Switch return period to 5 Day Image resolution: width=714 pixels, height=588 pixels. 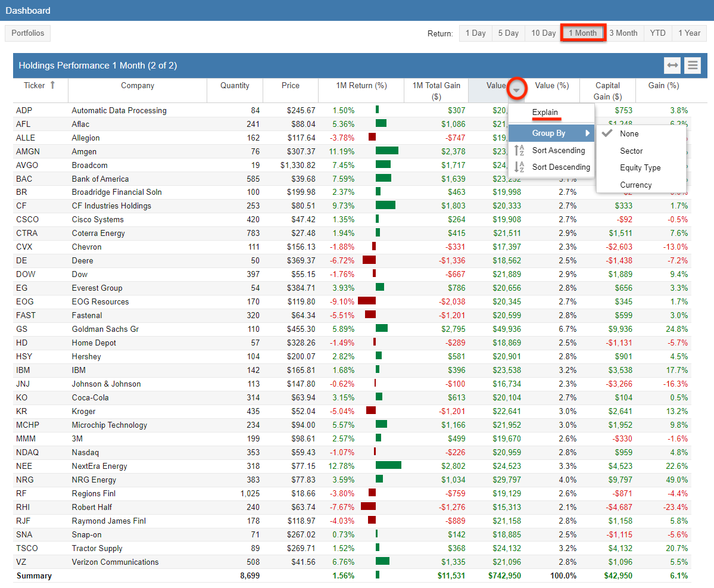(508, 33)
